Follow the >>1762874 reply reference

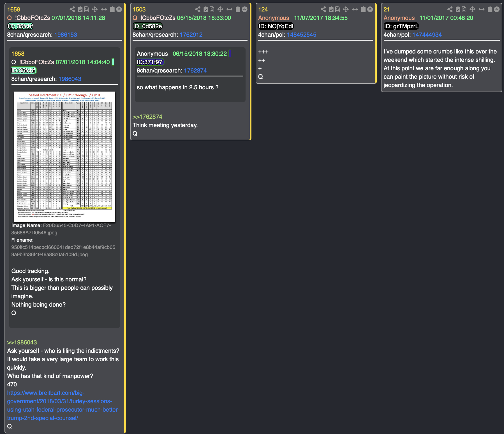(147, 117)
